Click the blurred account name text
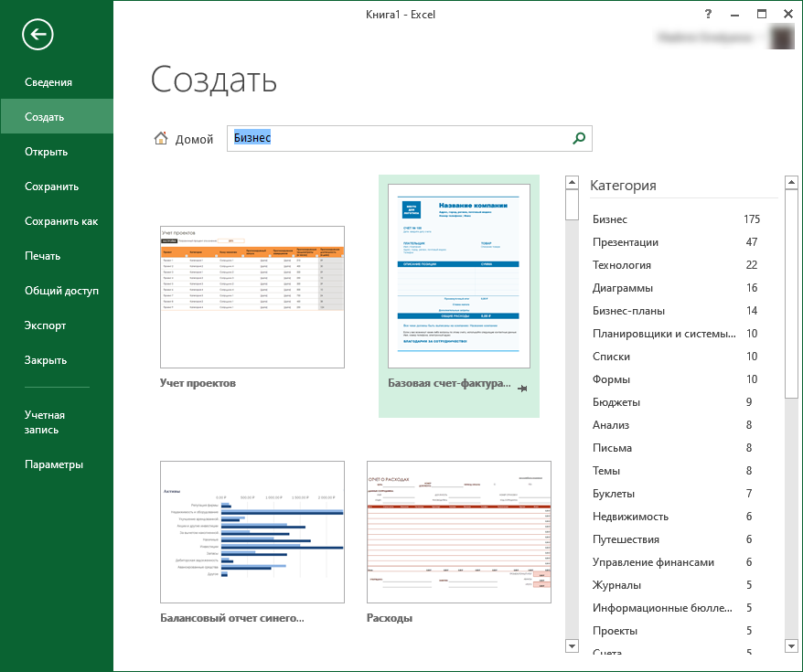The width and height of the screenshot is (803, 672). (705, 37)
